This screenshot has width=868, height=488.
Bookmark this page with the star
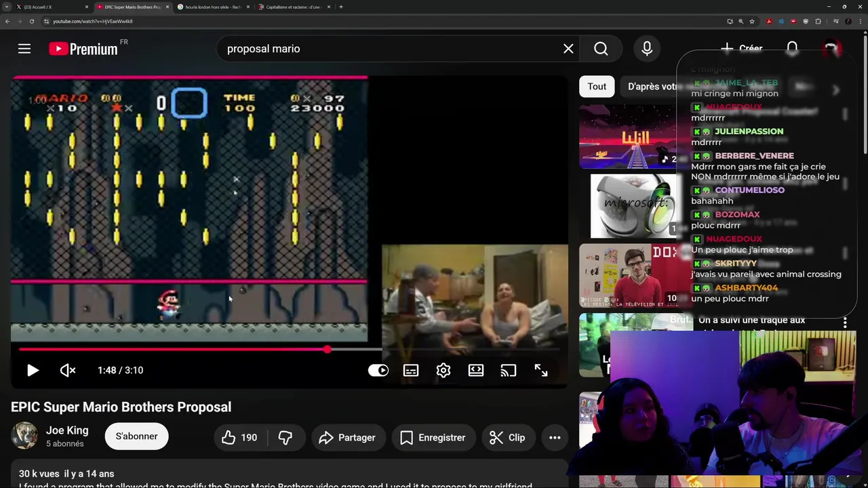coord(752,21)
